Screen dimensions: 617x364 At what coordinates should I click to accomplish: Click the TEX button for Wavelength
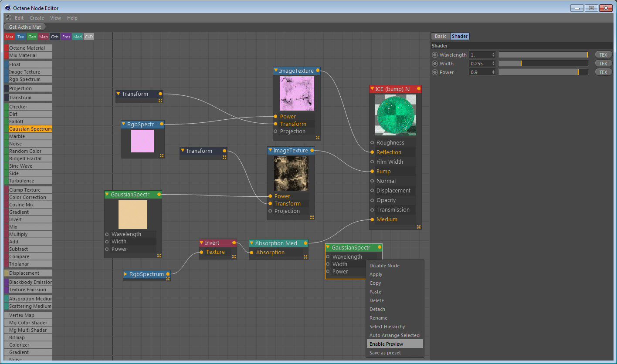(x=603, y=55)
